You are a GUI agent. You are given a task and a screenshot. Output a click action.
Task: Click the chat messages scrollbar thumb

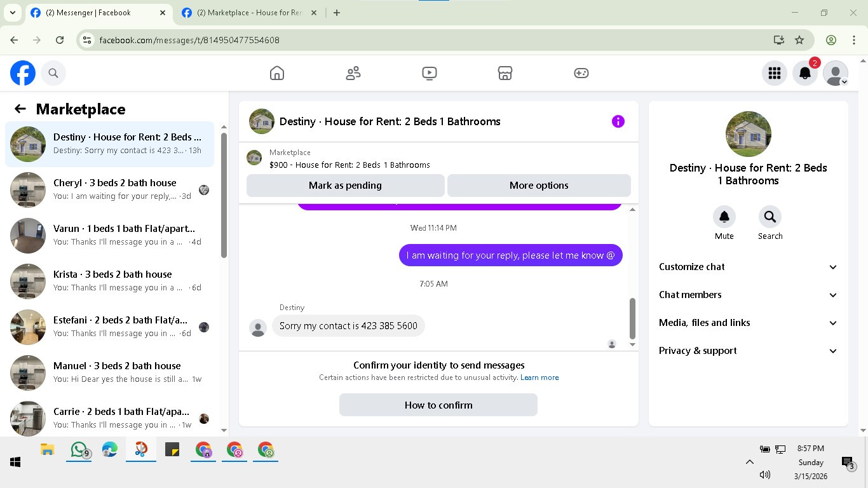pos(632,318)
